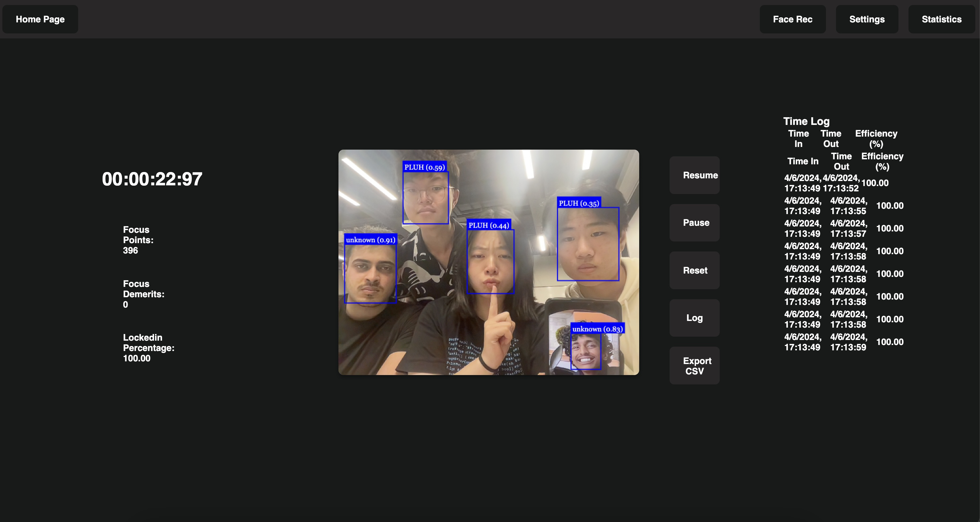Go to Face Rec page
The width and height of the screenshot is (980, 522).
click(x=792, y=19)
